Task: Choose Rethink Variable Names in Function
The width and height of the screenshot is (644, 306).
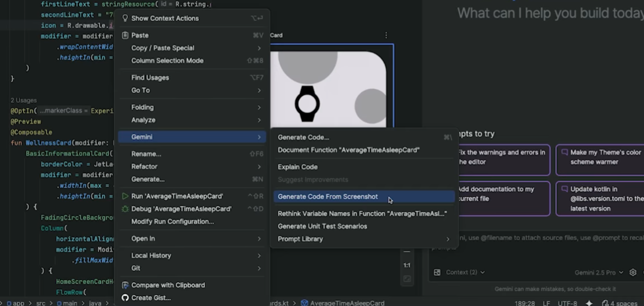Action: (x=365, y=214)
